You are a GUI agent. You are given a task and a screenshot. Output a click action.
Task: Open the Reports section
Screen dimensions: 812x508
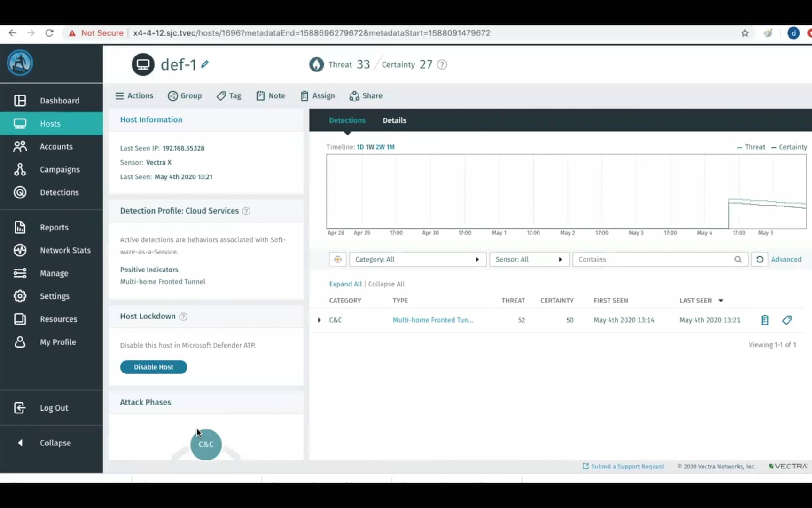coord(55,227)
